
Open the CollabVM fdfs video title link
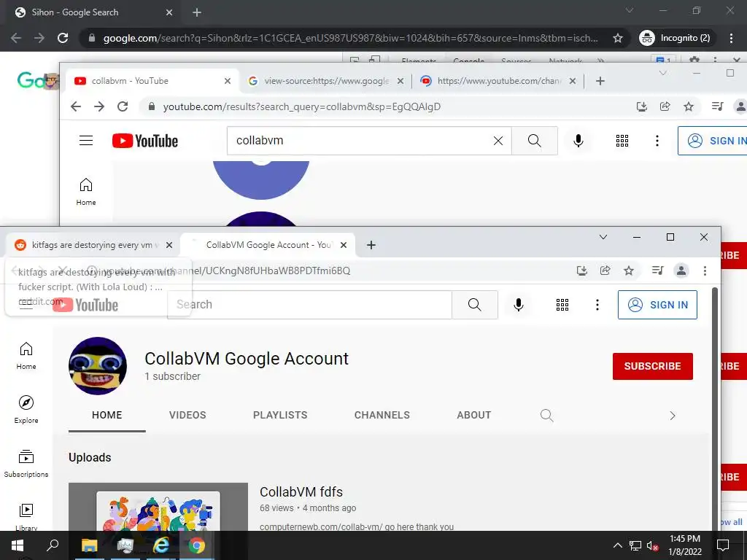301,492
